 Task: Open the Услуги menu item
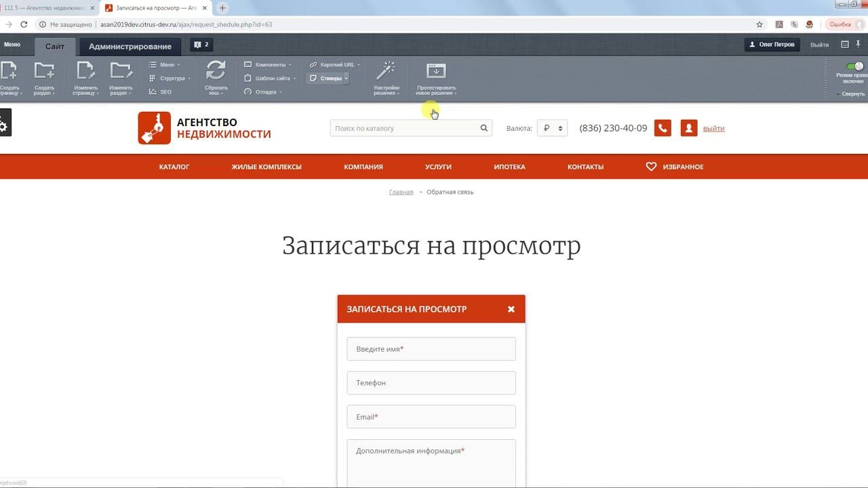point(438,167)
